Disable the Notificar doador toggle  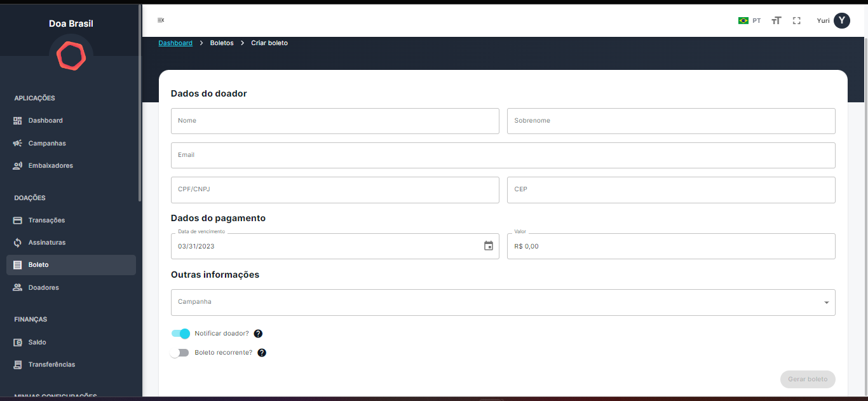point(180,334)
